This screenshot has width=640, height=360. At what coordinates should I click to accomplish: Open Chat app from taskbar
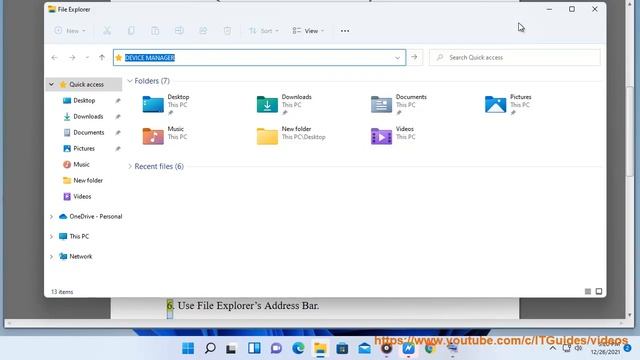point(276,348)
